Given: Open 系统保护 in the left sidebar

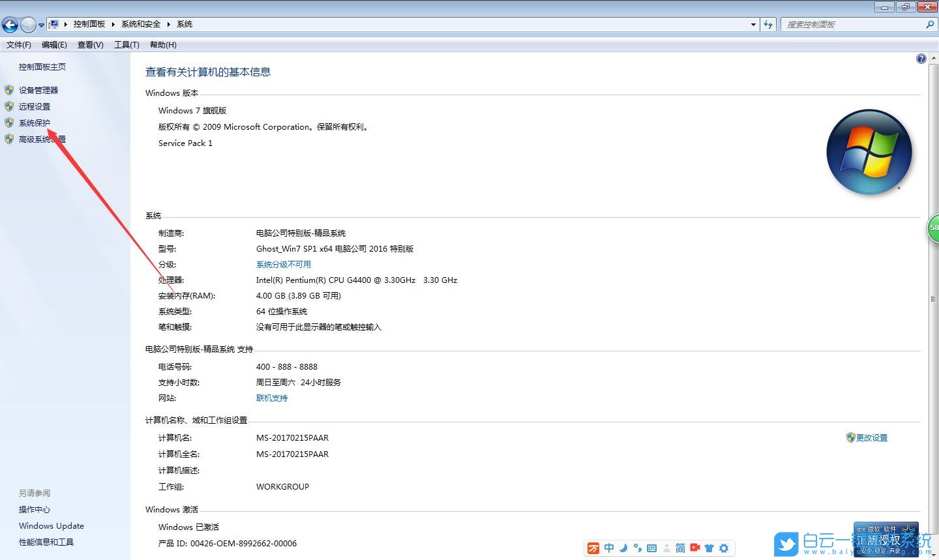Looking at the screenshot, I should pos(34,123).
